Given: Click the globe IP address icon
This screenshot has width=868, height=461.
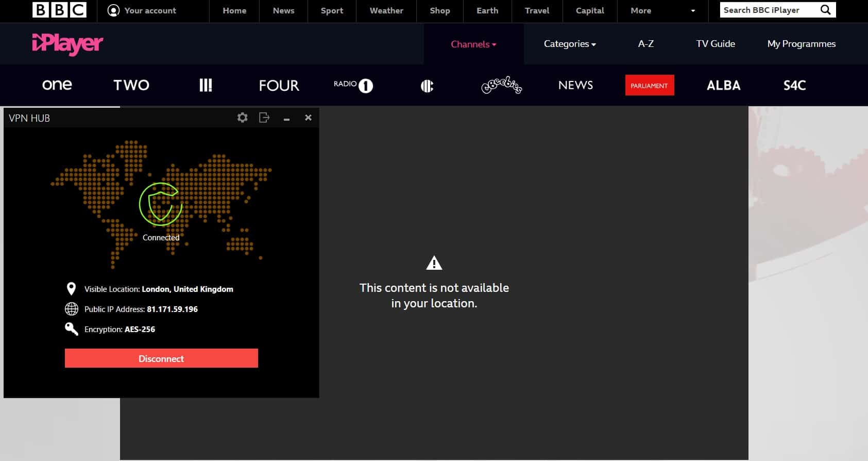Looking at the screenshot, I should pyautogui.click(x=72, y=309).
